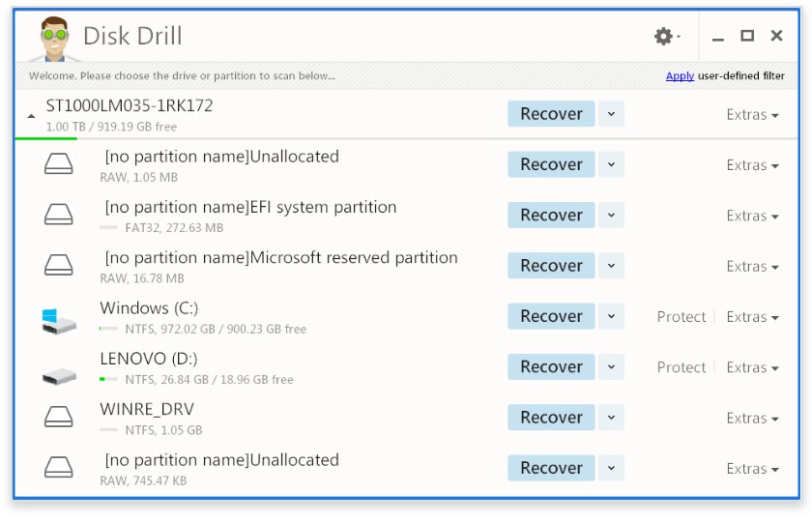Open Extras menu for Microsoft reserved partition
Image resolution: width=812 pixels, height=522 pixels.
[x=752, y=266]
